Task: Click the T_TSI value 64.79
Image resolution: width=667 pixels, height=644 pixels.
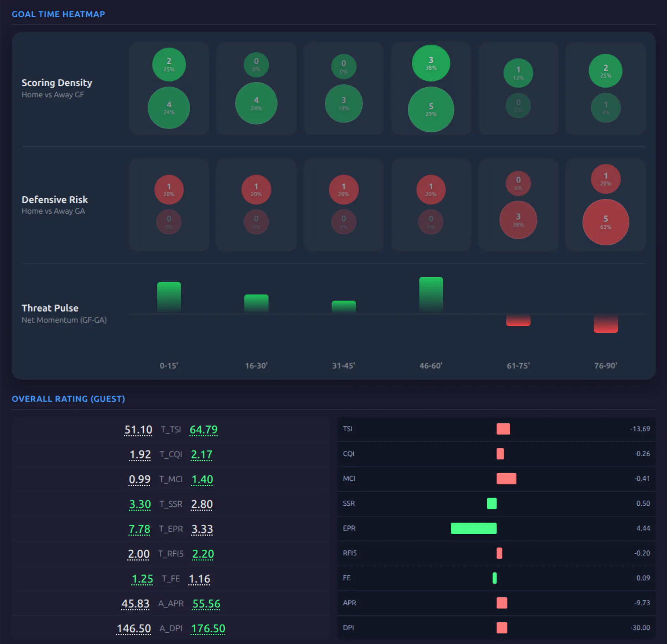Action: [x=204, y=430]
